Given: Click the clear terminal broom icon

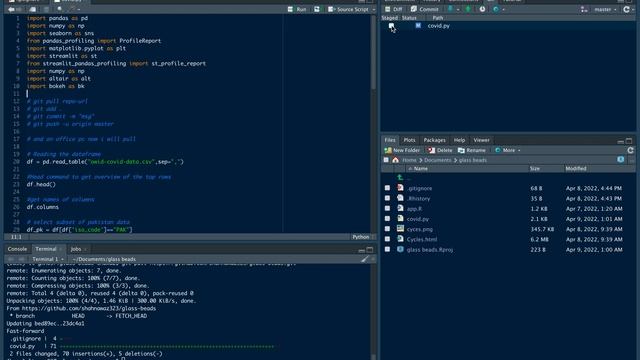Looking at the screenshot, I should [x=365, y=259].
